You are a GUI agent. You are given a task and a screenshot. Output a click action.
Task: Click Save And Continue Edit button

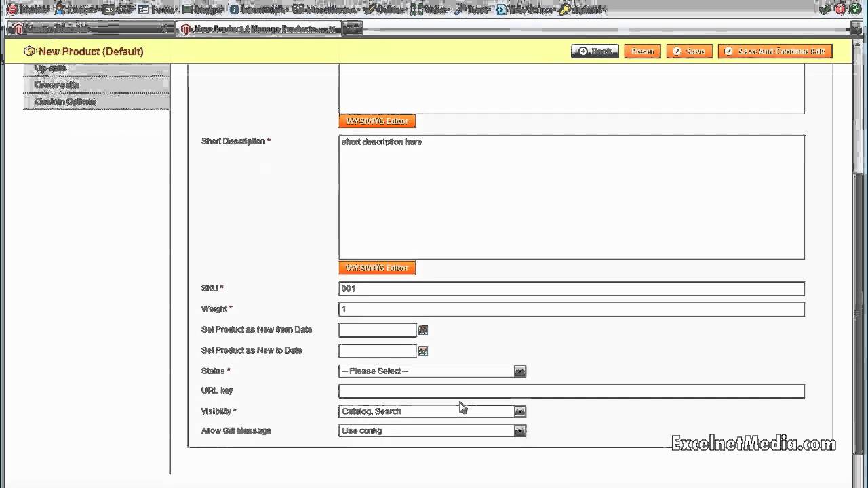pyautogui.click(x=775, y=52)
